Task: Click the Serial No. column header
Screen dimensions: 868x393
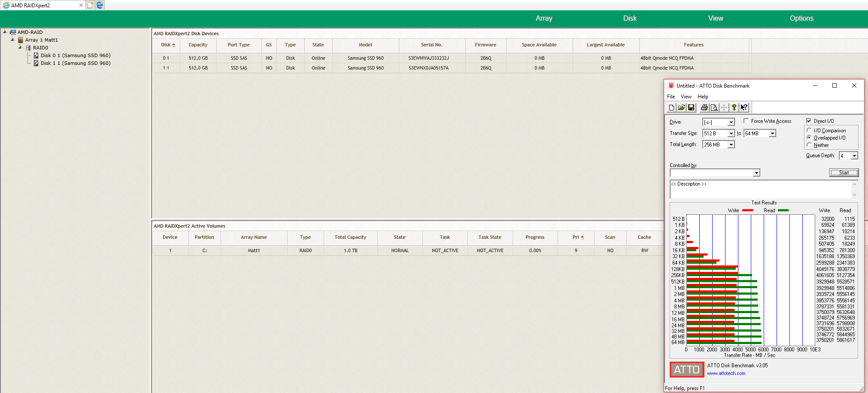Action: tap(432, 45)
